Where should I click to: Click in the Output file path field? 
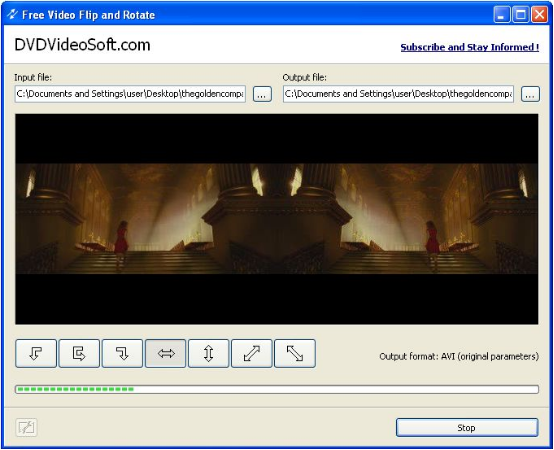tap(398, 94)
